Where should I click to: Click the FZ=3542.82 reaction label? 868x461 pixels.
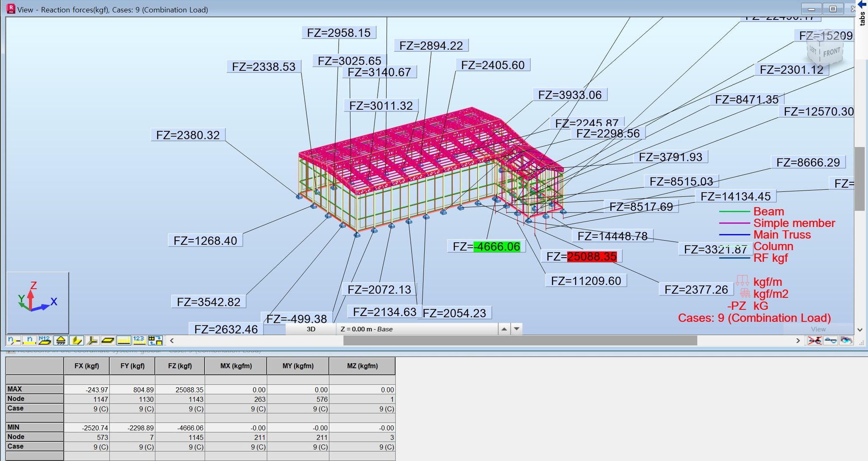point(209,302)
